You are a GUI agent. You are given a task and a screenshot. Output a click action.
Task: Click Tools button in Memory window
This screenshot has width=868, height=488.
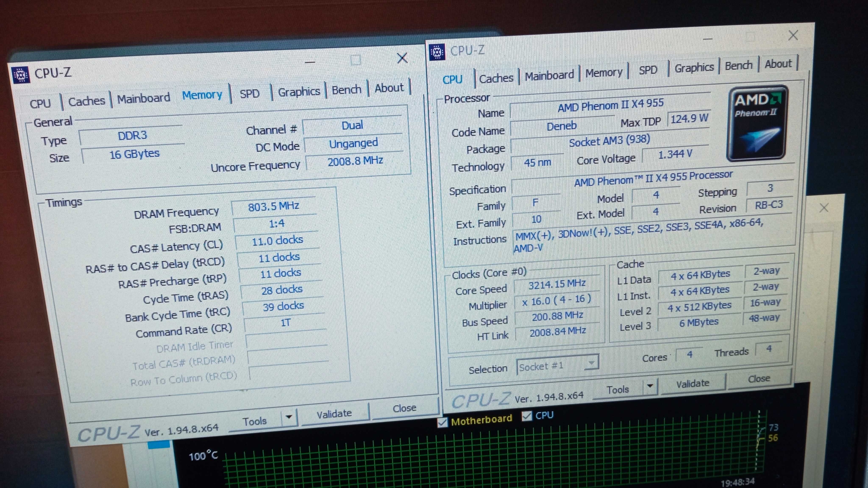tap(255, 421)
